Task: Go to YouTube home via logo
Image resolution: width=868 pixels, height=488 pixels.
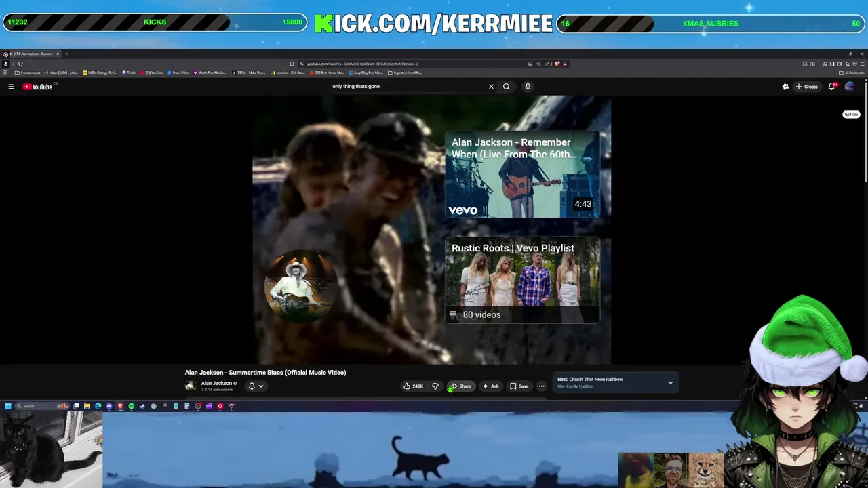Action: [x=38, y=87]
